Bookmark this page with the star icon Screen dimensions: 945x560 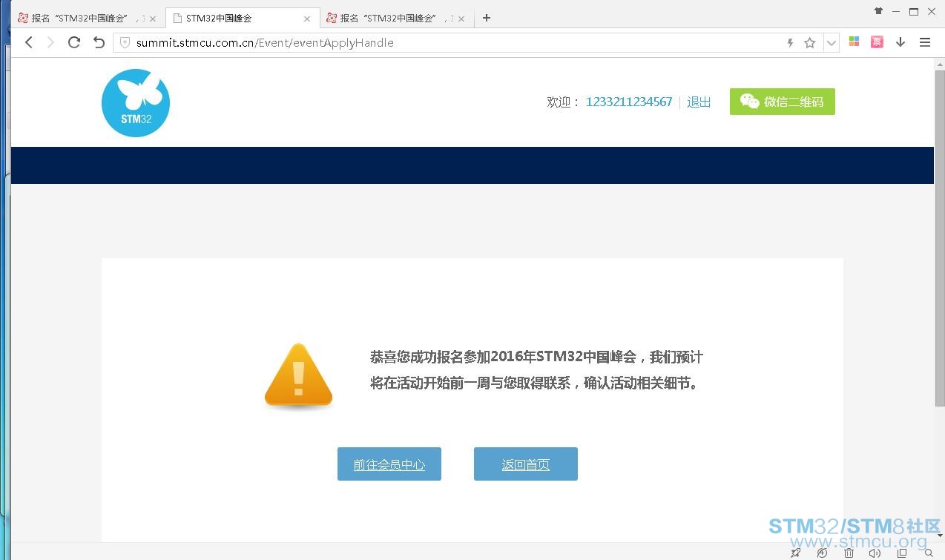(810, 43)
